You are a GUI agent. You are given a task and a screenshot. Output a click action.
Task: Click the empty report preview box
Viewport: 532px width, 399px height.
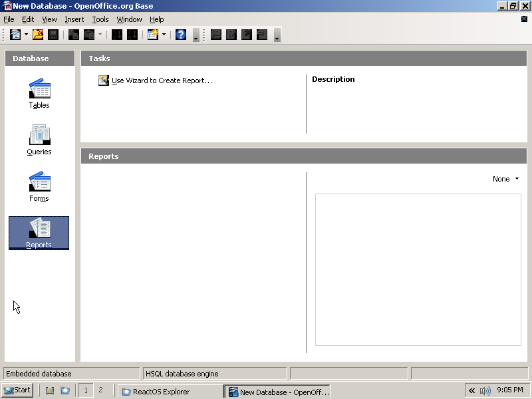[x=418, y=270]
